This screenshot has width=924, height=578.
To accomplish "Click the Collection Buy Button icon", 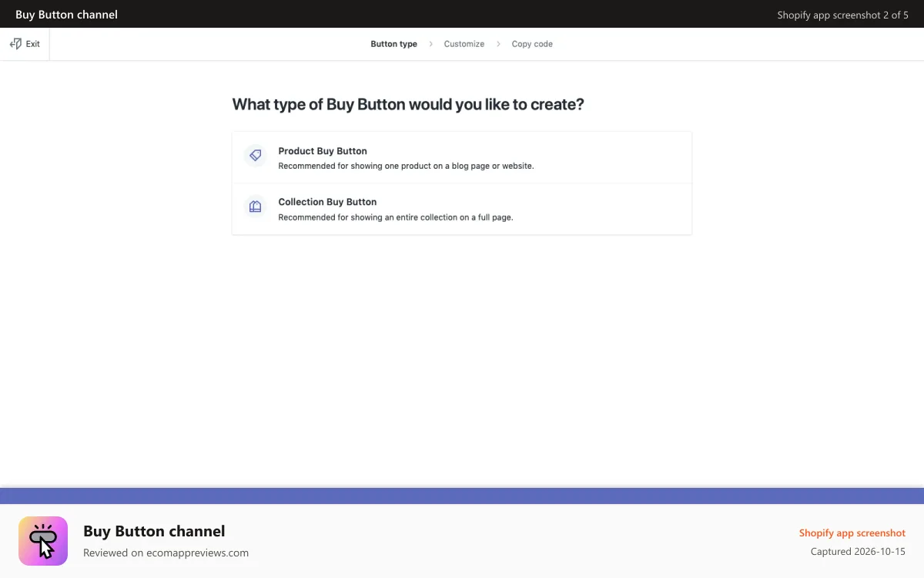I will point(255,207).
